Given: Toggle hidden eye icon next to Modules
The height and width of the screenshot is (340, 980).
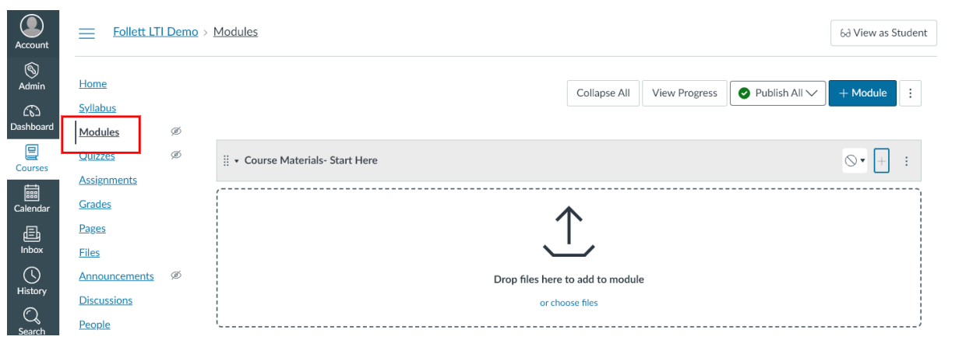Looking at the screenshot, I should point(176,131).
